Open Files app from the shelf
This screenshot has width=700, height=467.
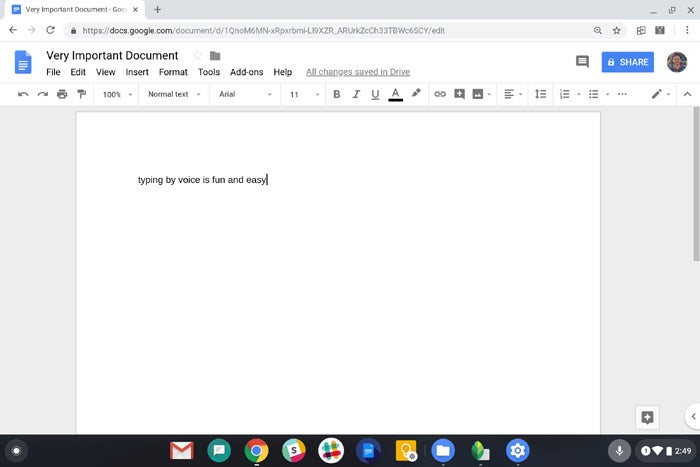pos(443,451)
